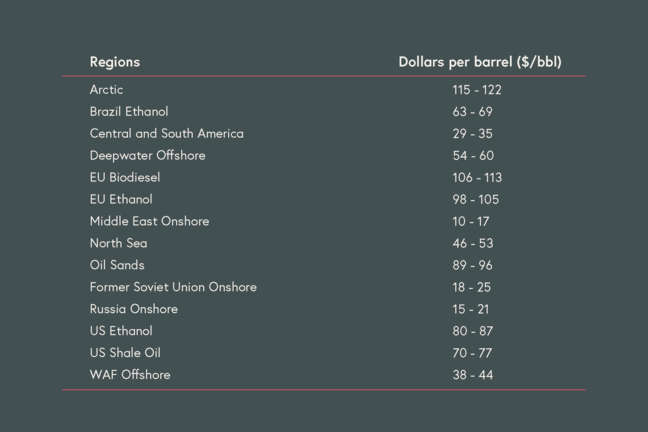Screen dimensions: 648x432
Task: Select the Middle East Onshore entry
Action: [x=149, y=222]
